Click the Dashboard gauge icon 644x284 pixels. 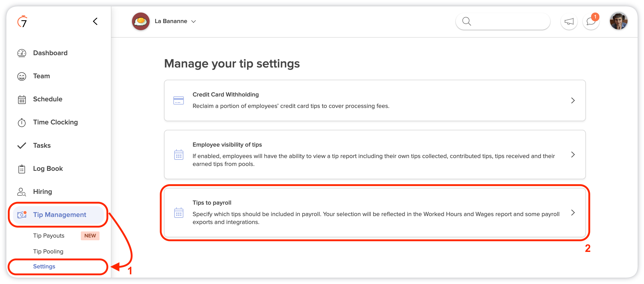(22, 53)
